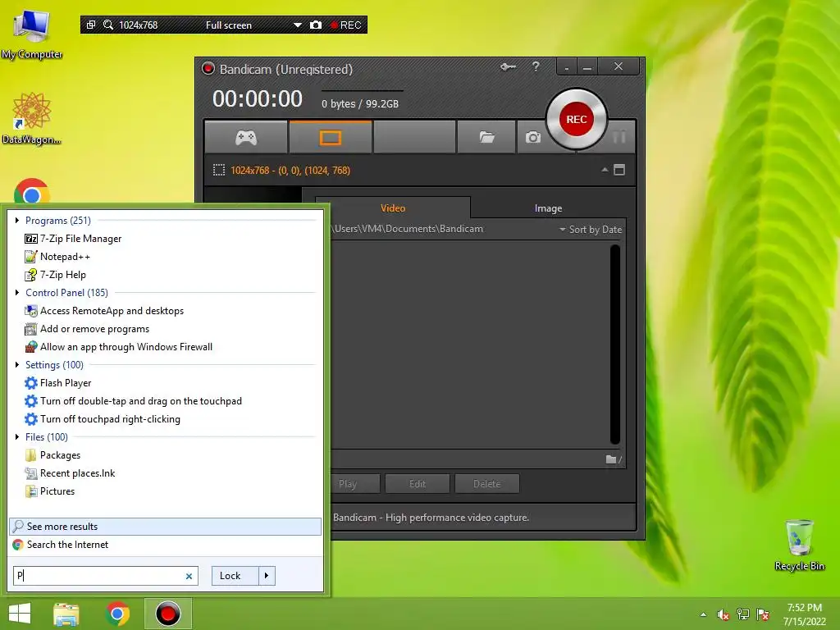The height and width of the screenshot is (630, 840).
Task: Click the blank third mode tab in Bandicam
Action: pos(414,138)
